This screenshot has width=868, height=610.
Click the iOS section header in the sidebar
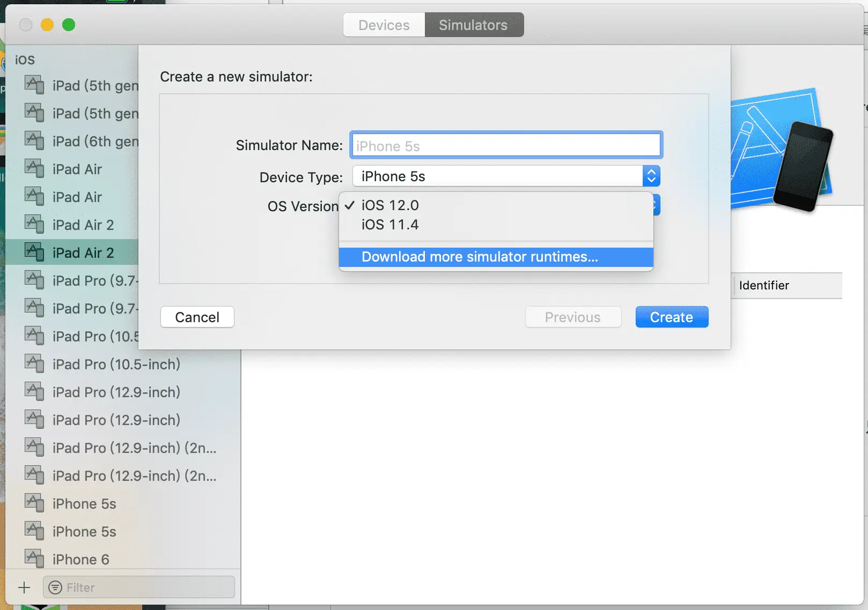(25, 59)
